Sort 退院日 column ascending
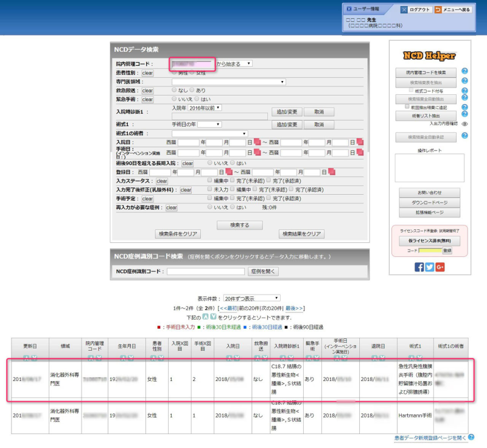The height and width of the screenshot is (448, 487). point(374,358)
